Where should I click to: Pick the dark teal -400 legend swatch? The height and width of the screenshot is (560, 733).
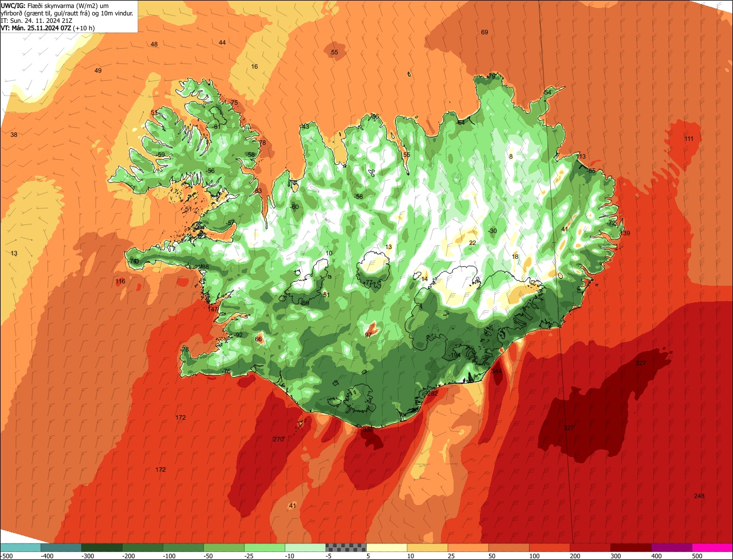[x=61, y=547]
